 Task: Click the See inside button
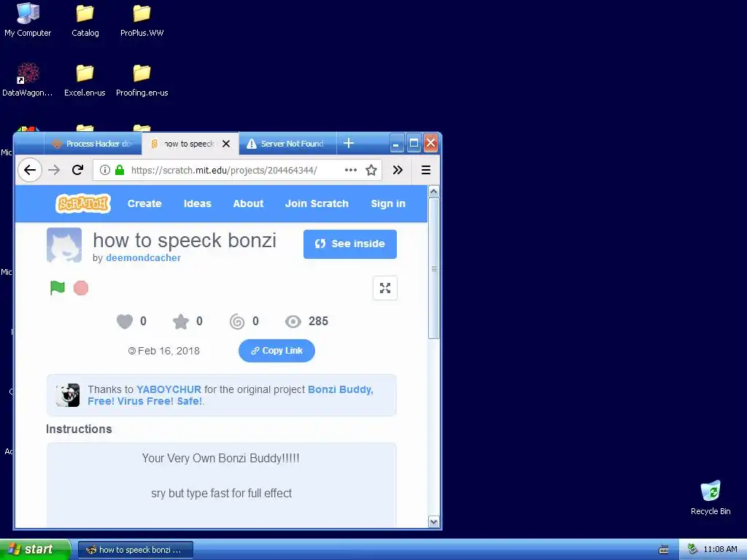point(350,244)
